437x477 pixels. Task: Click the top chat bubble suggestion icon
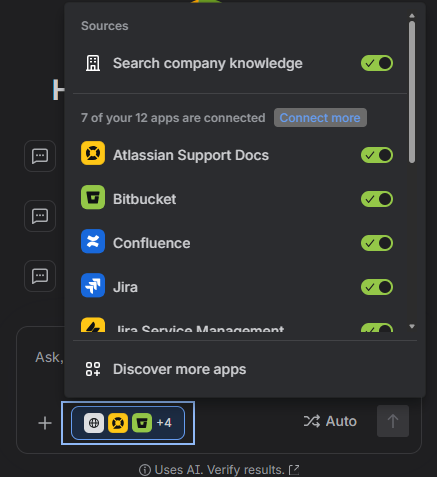point(40,156)
